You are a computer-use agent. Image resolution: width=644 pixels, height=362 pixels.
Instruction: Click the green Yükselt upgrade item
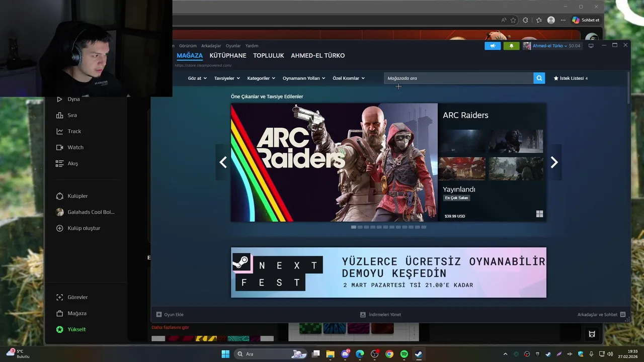point(71,329)
